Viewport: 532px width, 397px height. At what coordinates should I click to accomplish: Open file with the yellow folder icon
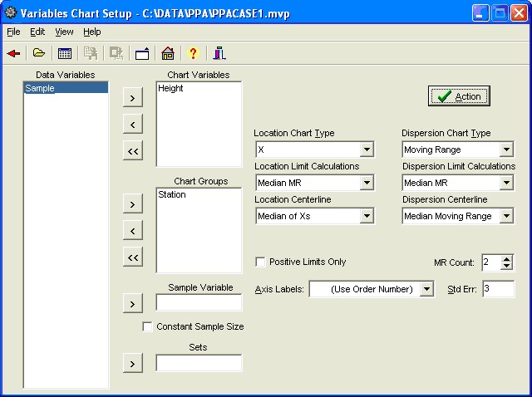coord(39,53)
